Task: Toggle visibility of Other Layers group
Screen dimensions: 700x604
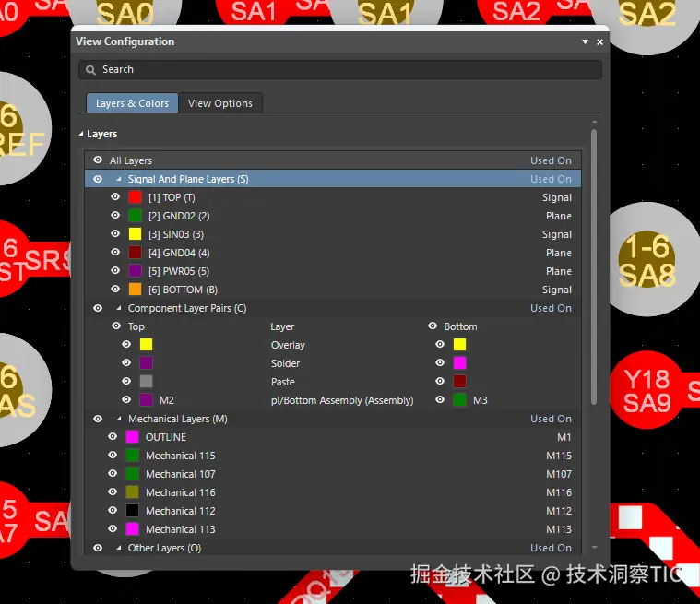Action: pyautogui.click(x=98, y=548)
